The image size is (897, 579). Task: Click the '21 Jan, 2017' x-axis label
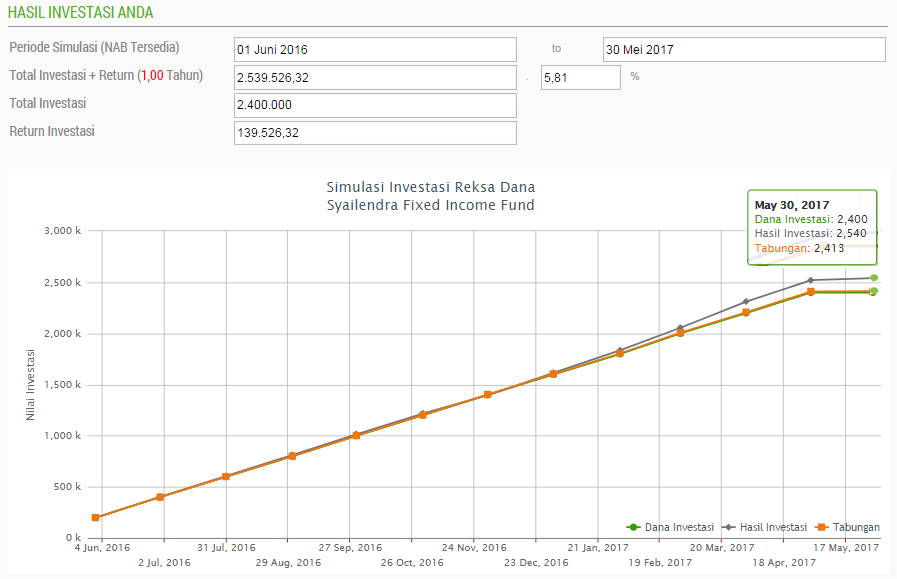point(598,548)
